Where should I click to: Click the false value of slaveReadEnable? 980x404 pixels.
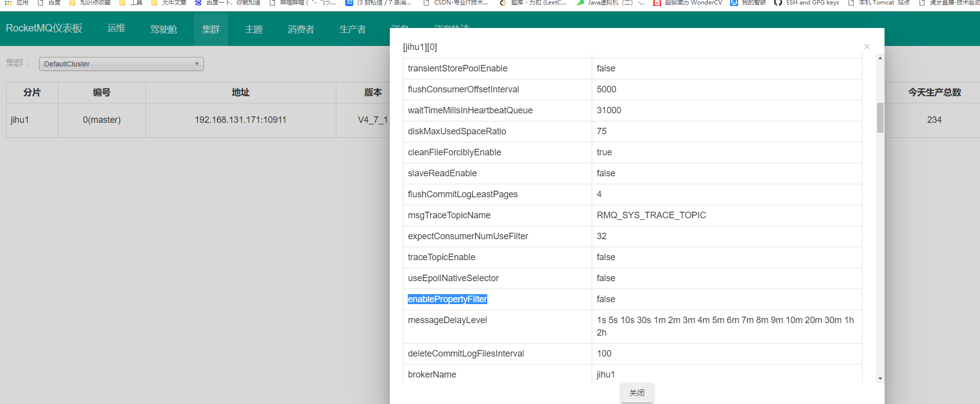click(x=606, y=173)
